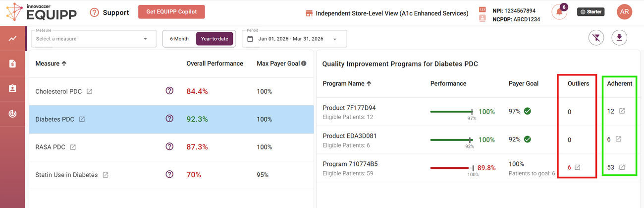Click 70% Statin Use performance value
The width and height of the screenshot is (644, 208).
point(194,175)
